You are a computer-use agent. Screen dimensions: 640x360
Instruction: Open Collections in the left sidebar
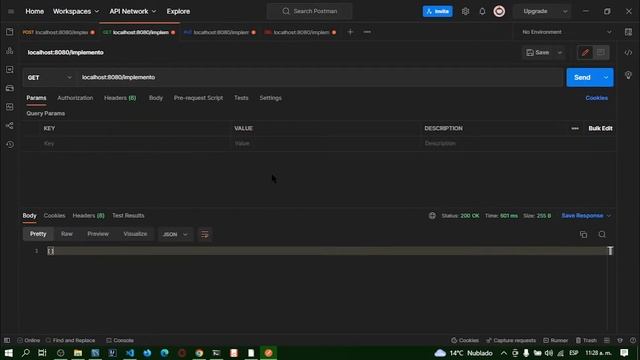[10, 32]
